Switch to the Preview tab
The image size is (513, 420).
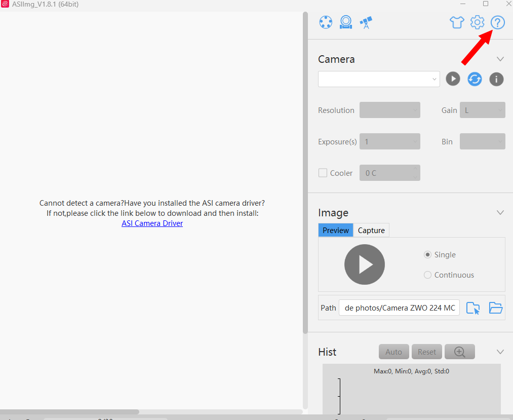click(336, 231)
